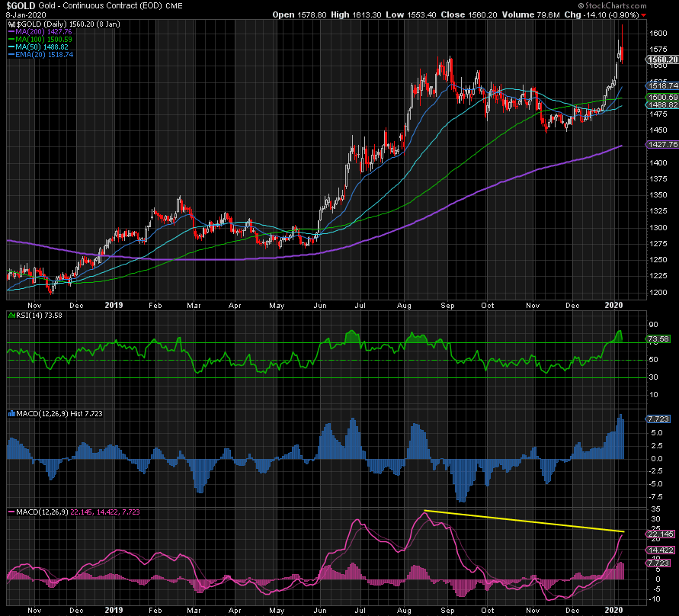Click 'MACD(12,26,9) Hist 7.723' legend text
This screenshot has height=616, width=679.
pyautogui.click(x=59, y=414)
